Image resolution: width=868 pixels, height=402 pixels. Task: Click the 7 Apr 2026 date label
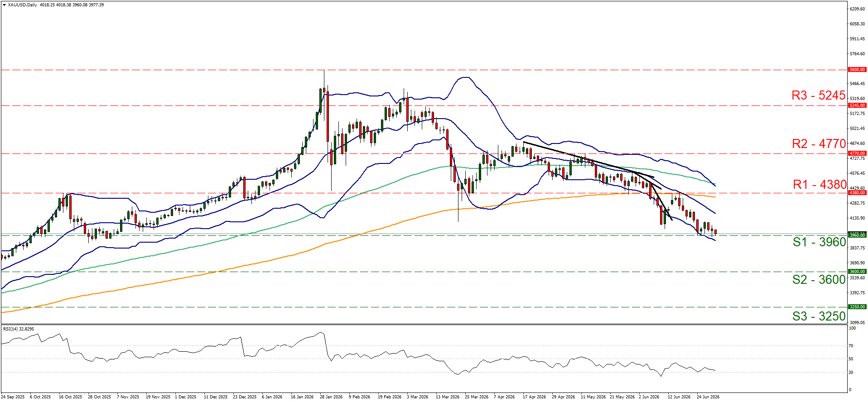click(504, 397)
